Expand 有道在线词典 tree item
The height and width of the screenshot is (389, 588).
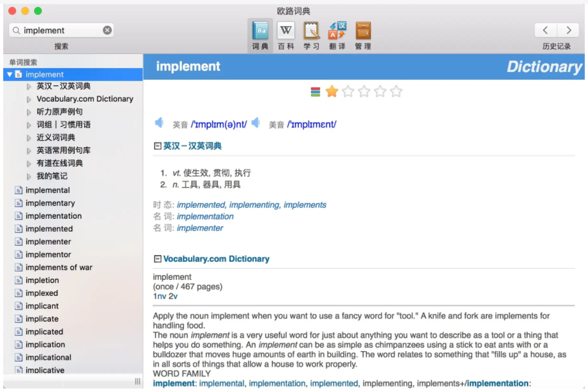(29, 164)
